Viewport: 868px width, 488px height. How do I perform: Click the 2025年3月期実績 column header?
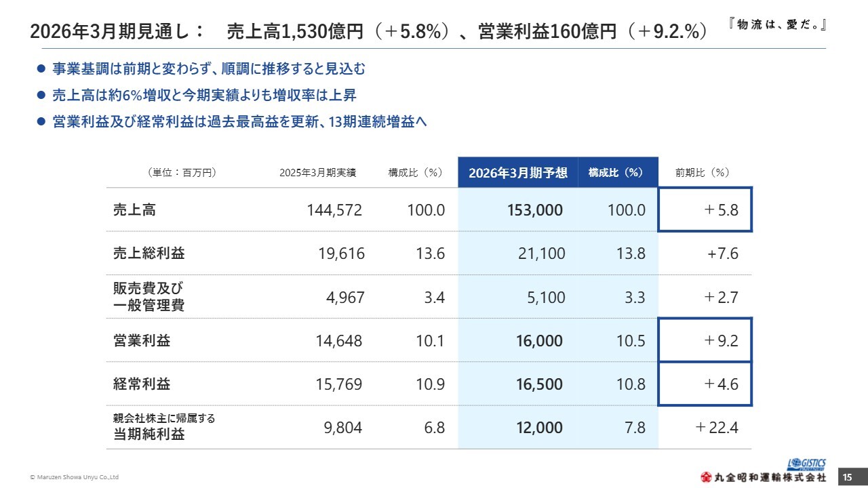317,173
